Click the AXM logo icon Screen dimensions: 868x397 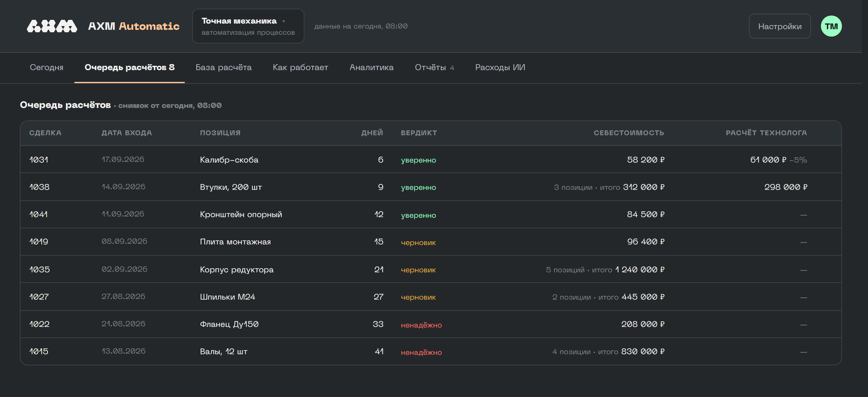[52, 26]
